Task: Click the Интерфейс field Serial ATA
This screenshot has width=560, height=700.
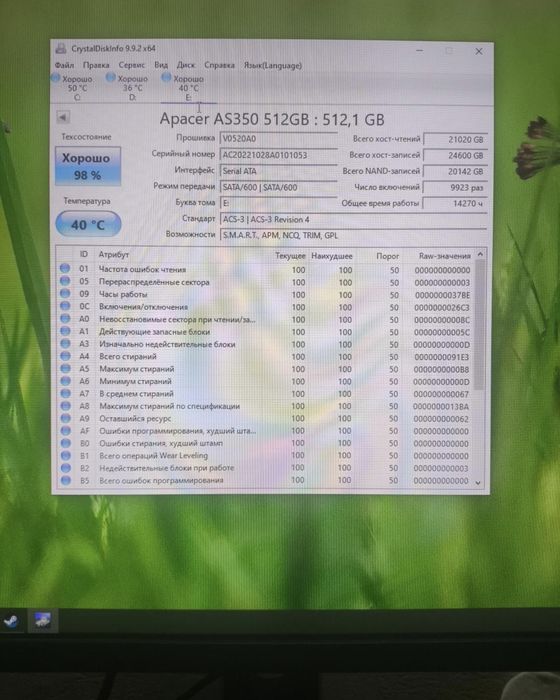Action: pyautogui.click(x=279, y=171)
